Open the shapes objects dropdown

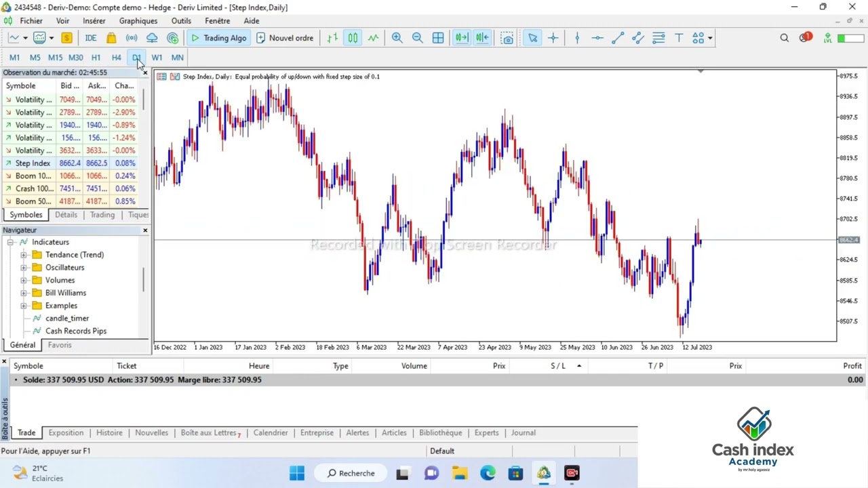[710, 38]
